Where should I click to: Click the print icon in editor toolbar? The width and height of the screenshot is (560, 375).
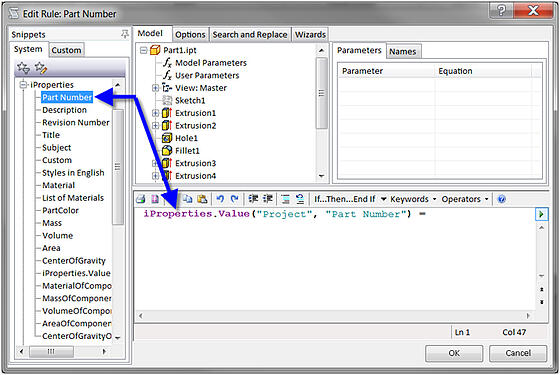click(x=141, y=199)
